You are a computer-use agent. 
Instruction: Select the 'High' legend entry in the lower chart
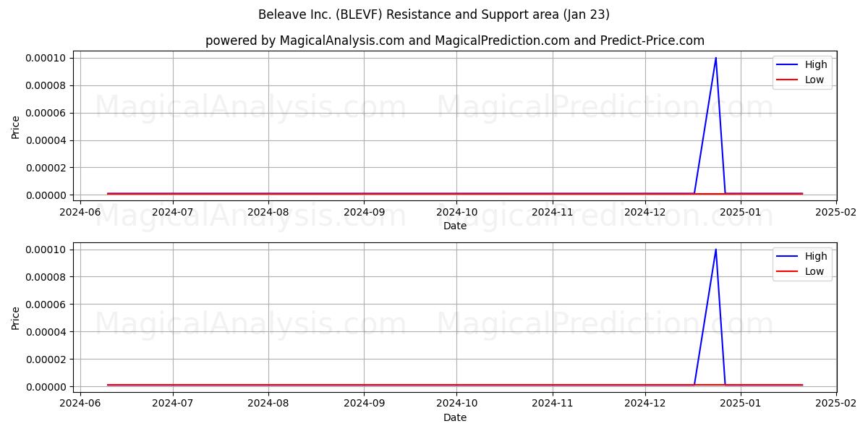point(803,256)
